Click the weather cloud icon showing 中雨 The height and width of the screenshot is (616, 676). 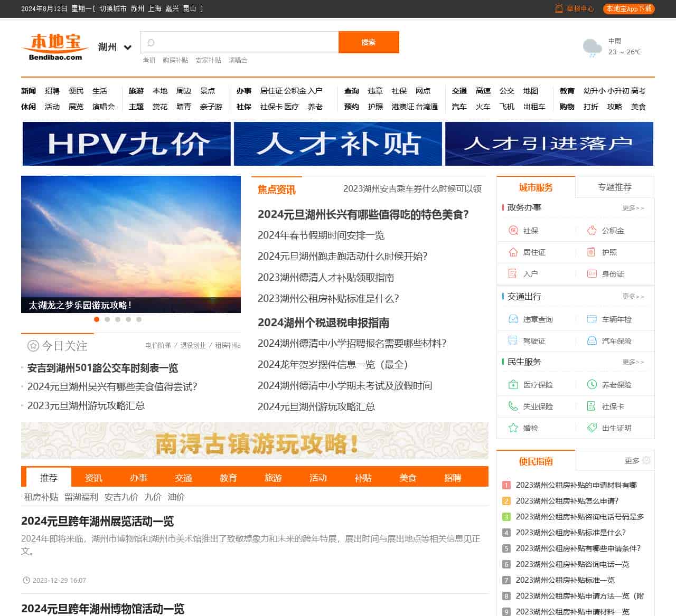click(591, 47)
